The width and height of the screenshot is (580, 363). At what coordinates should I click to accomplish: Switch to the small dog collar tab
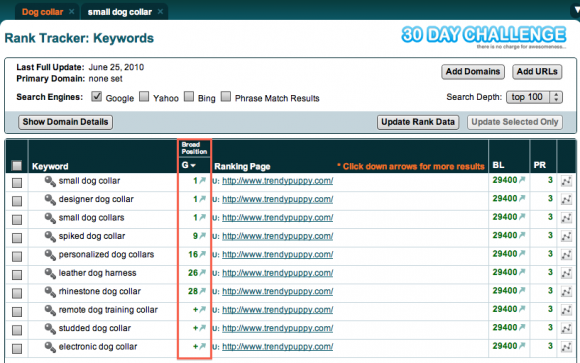119,12
